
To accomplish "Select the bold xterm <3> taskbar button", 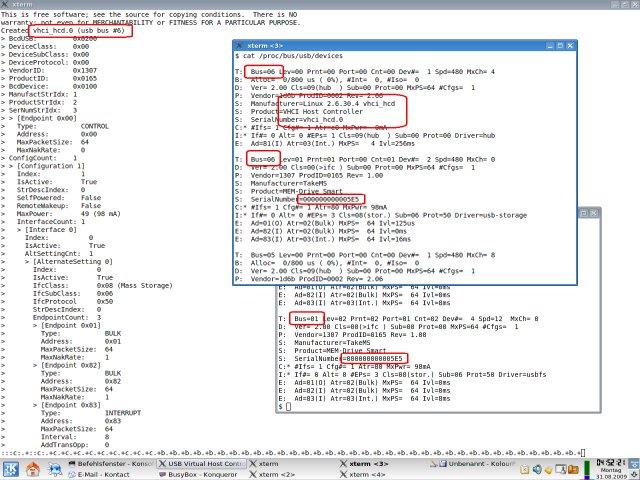I will (x=362, y=464).
